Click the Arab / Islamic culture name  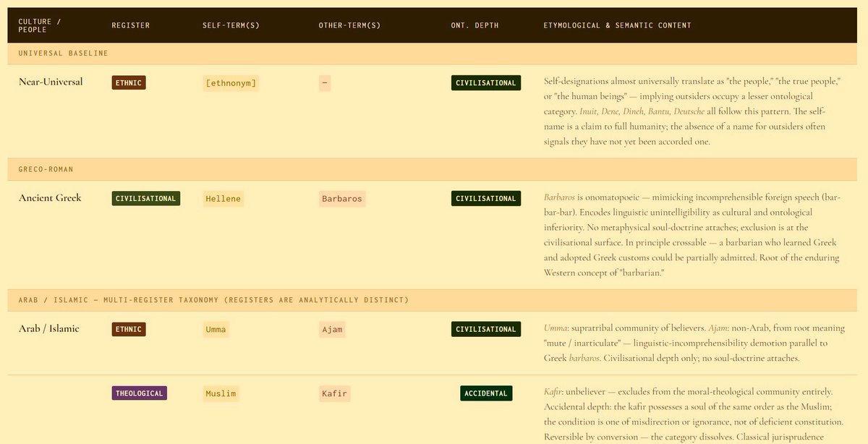point(48,328)
